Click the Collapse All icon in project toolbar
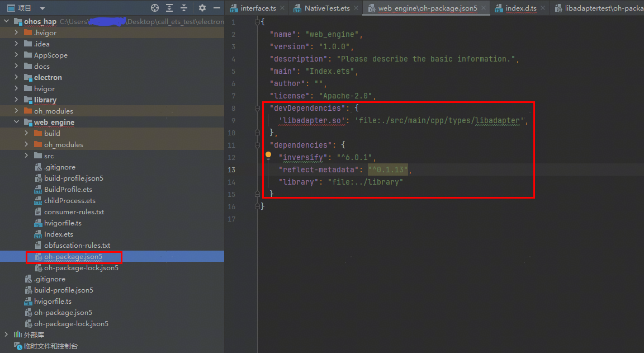The width and height of the screenshot is (644, 353). click(184, 8)
